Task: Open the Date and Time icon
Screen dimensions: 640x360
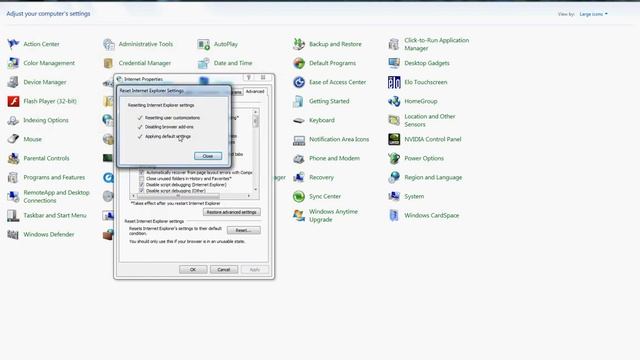Action: coord(204,63)
